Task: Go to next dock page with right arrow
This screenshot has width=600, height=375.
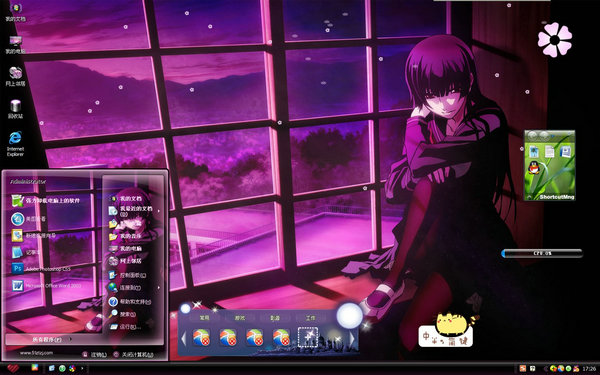Action: (x=352, y=339)
